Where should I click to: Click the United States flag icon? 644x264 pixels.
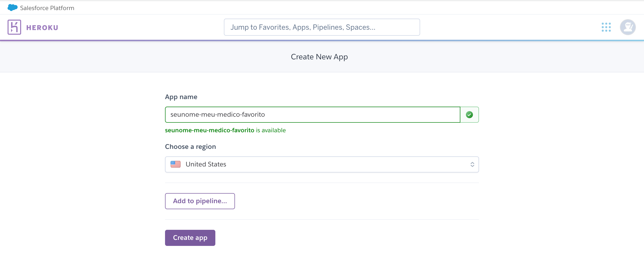coord(176,164)
